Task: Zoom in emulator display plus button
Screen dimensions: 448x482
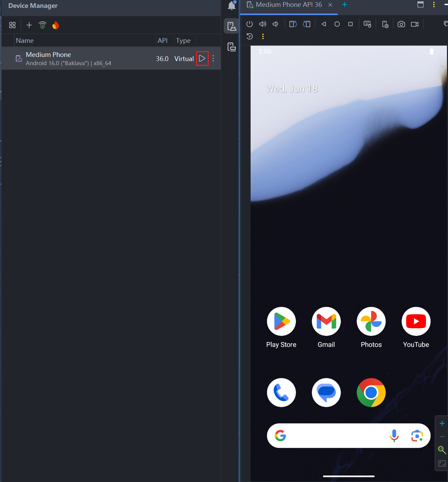Action: click(x=442, y=423)
